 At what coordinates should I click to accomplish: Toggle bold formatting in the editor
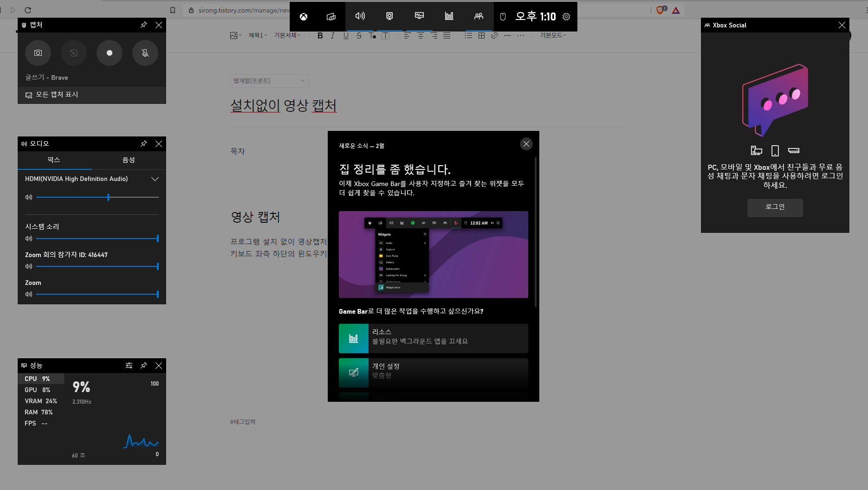tap(320, 36)
